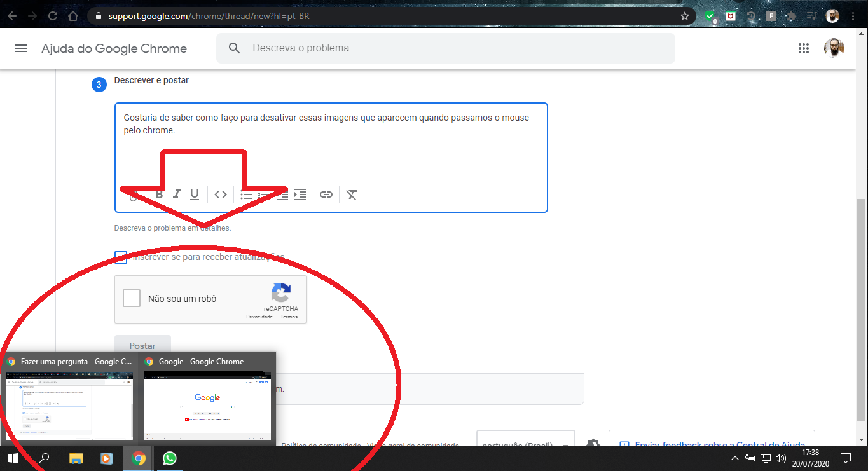Open the Chrome profile avatar in toolbar

coord(832,16)
